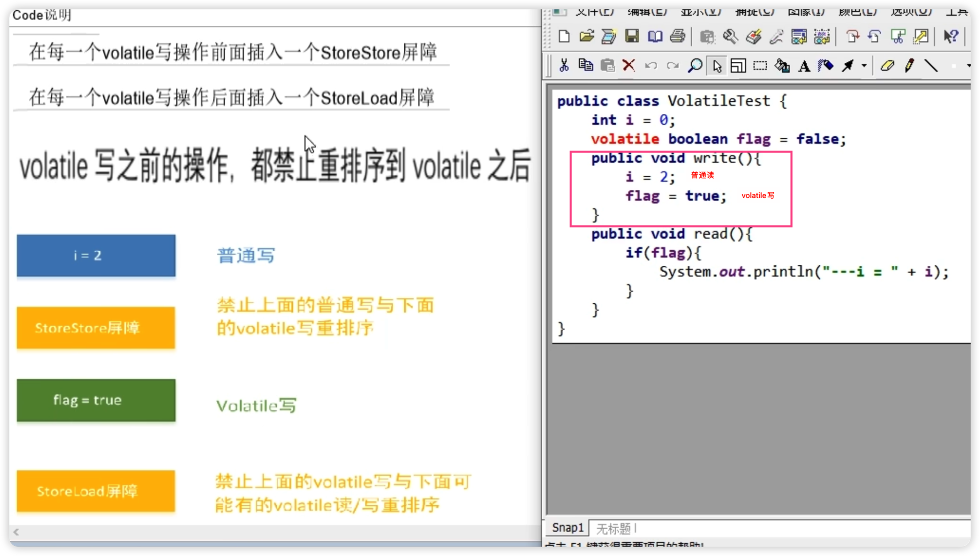Click the orange StoreStore屏障 block
Viewport: 980px width, 556px height.
click(x=96, y=328)
